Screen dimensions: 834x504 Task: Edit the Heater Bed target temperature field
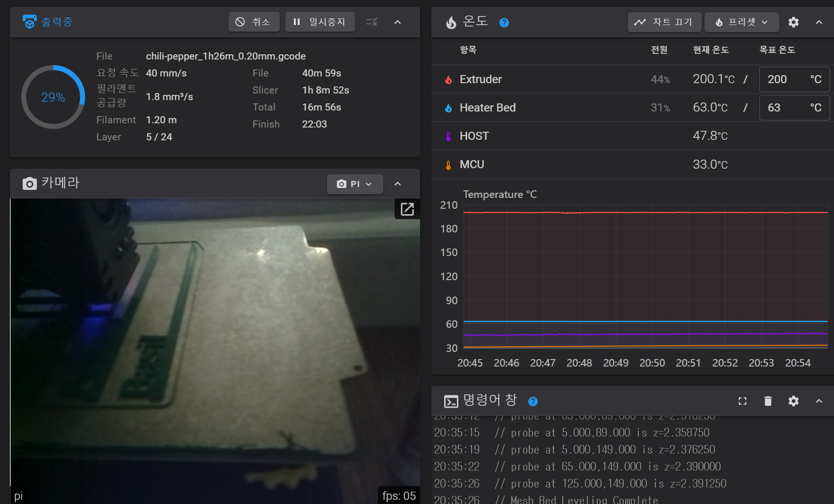(x=794, y=108)
